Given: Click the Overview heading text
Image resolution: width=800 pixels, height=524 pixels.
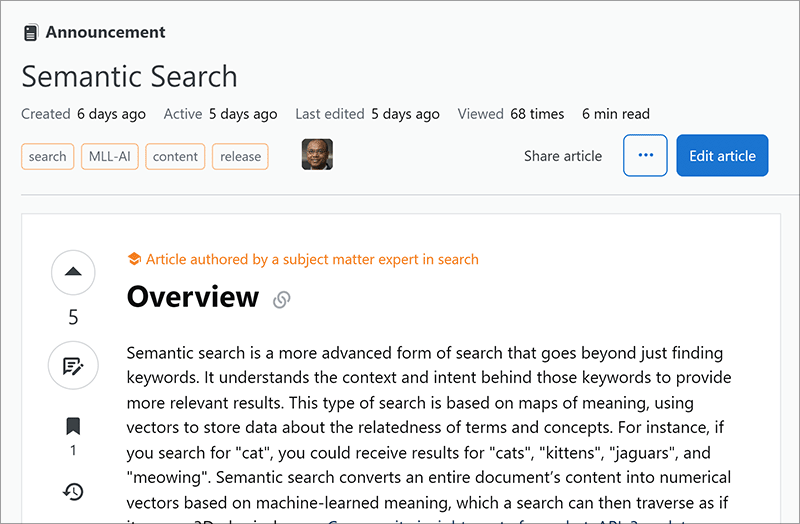Looking at the screenshot, I should [x=193, y=297].
